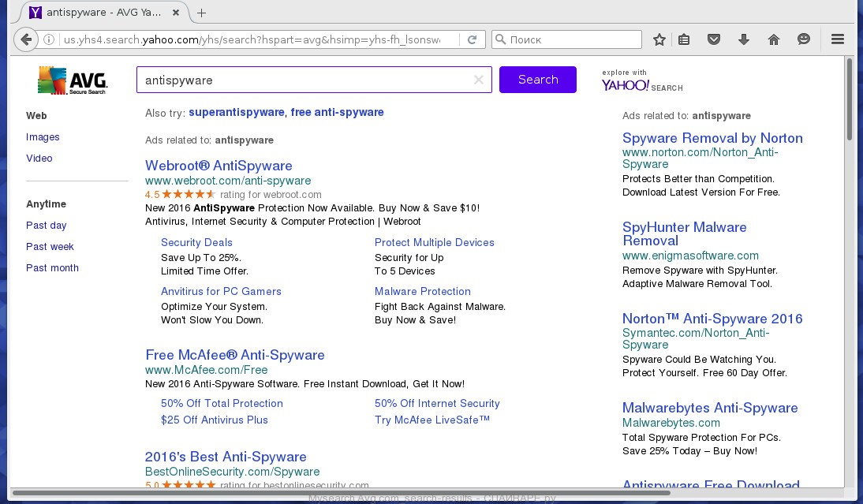
Task: Open the Webroot AntiSpyware result
Action: click(x=219, y=166)
